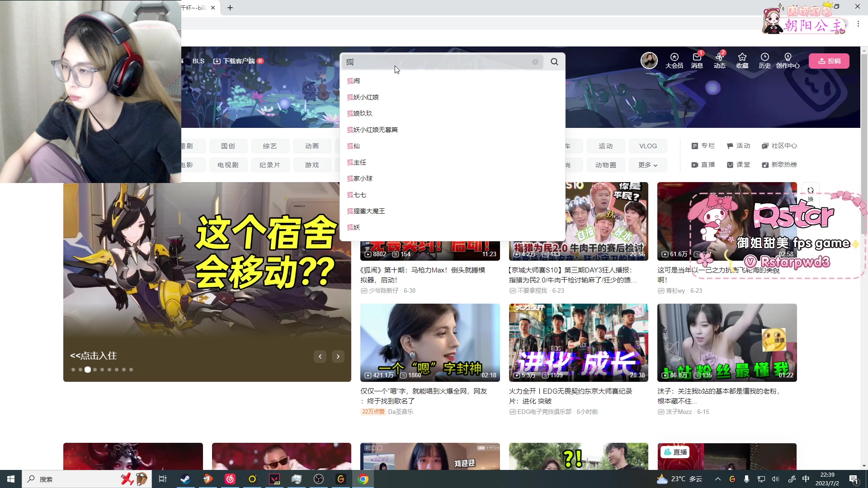Select the 游戏 category
Screen dimensions: 868x488
(x=312, y=165)
